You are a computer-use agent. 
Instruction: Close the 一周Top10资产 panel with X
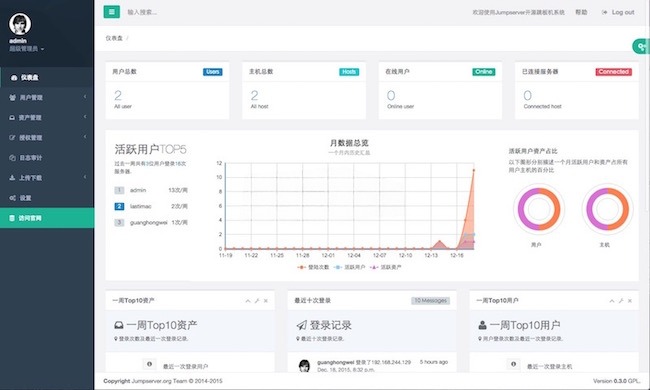tap(266, 301)
